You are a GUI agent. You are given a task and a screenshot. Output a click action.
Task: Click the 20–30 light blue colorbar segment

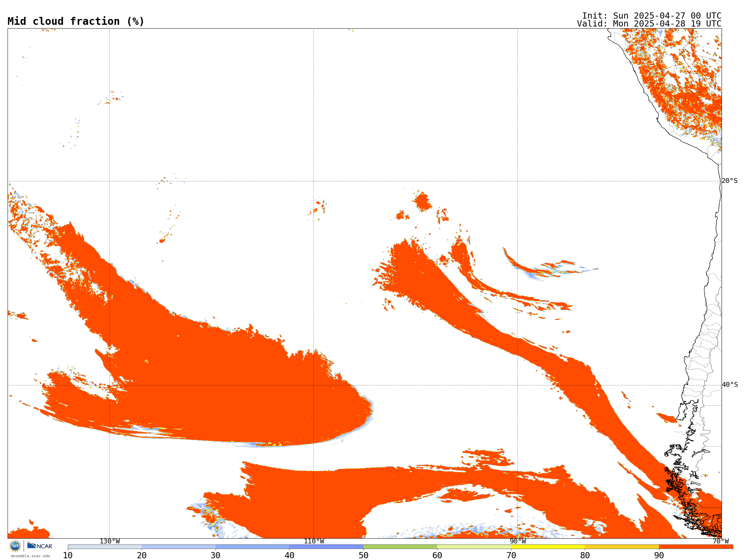pyautogui.click(x=178, y=547)
